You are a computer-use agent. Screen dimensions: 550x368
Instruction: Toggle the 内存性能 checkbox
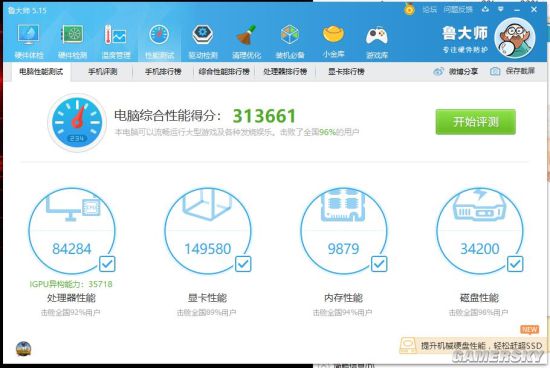click(379, 264)
